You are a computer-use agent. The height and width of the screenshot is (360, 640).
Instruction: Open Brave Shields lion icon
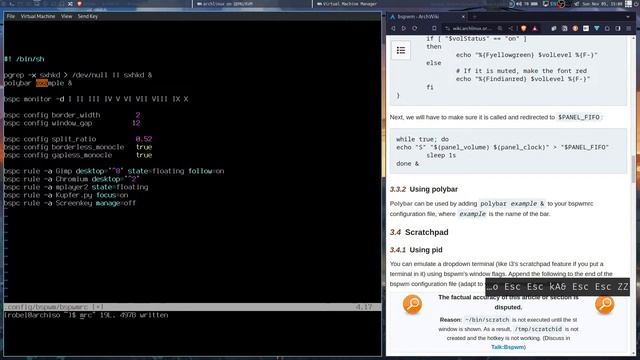pyautogui.click(x=524, y=29)
